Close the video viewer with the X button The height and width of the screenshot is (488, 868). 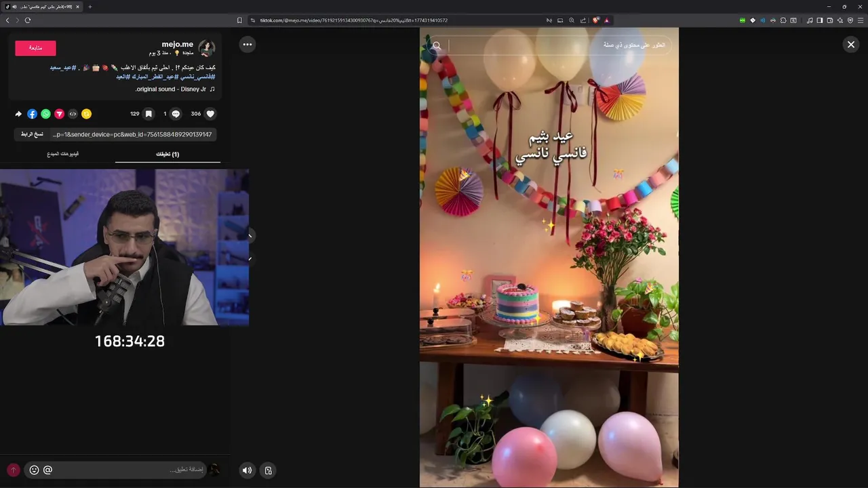[x=850, y=44]
